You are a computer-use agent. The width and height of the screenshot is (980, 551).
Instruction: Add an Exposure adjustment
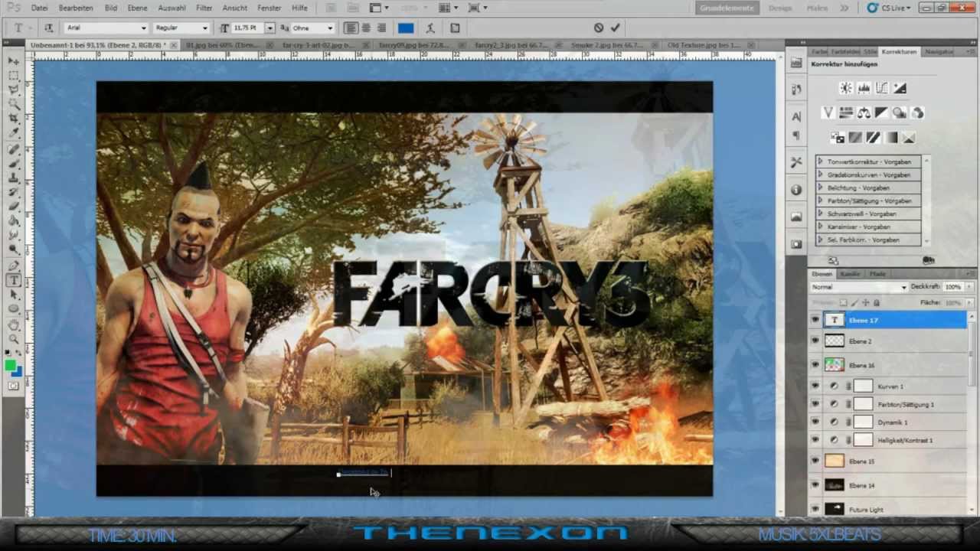pyautogui.click(x=900, y=89)
